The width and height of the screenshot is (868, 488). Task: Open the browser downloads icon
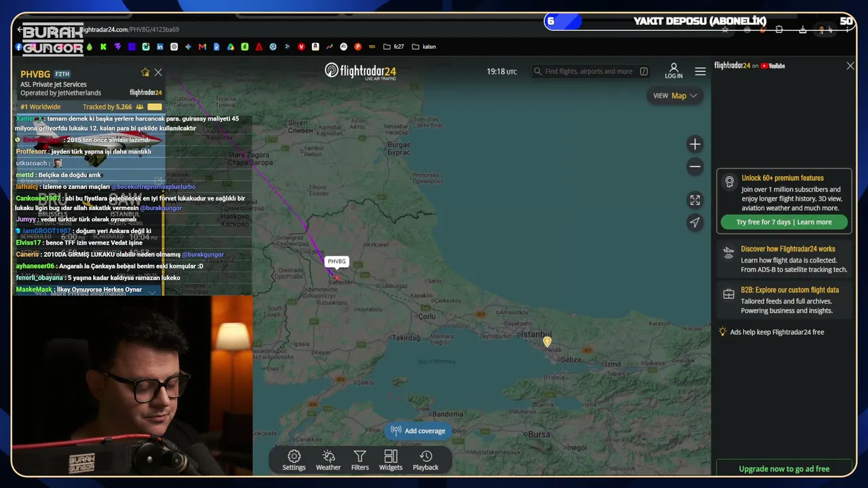pos(803,30)
